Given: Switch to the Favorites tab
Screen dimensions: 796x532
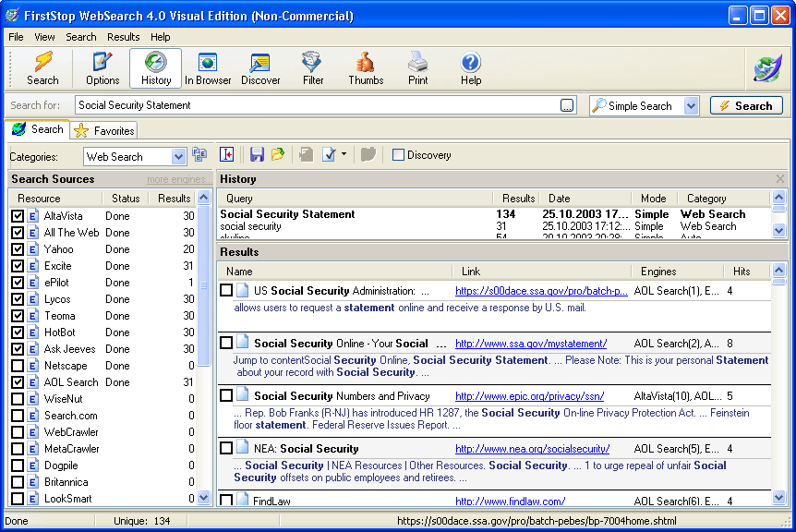Looking at the screenshot, I should tap(104, 130).
